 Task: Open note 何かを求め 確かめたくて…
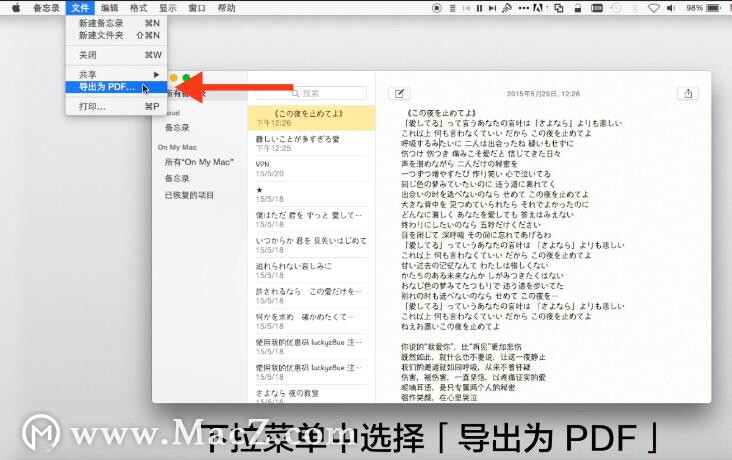click(311, 321)
